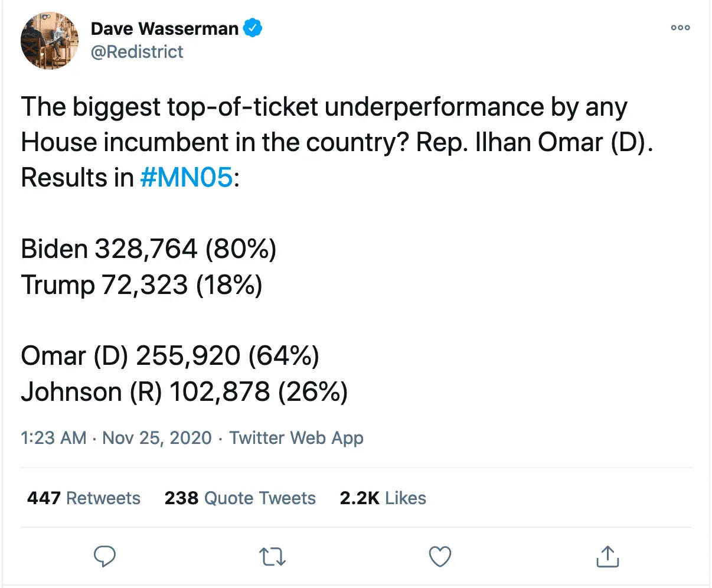View the 238 Quote Tweets
This screenshot has width=712, height=588.
pos(240,498)
